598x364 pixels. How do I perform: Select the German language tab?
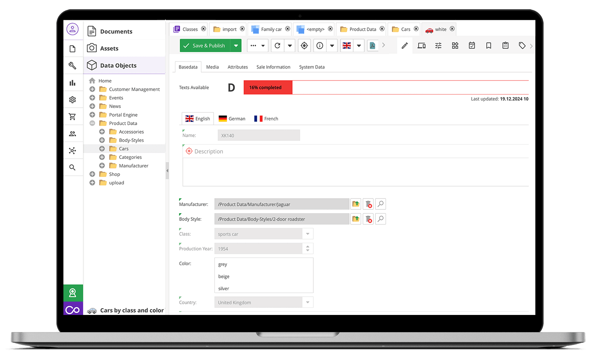tap(232, 119)
